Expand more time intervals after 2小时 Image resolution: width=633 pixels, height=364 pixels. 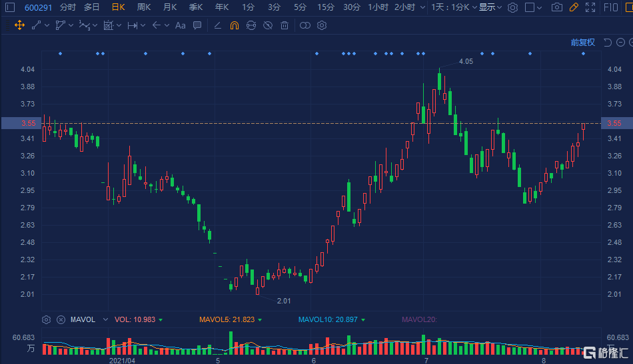click(422, 7)
